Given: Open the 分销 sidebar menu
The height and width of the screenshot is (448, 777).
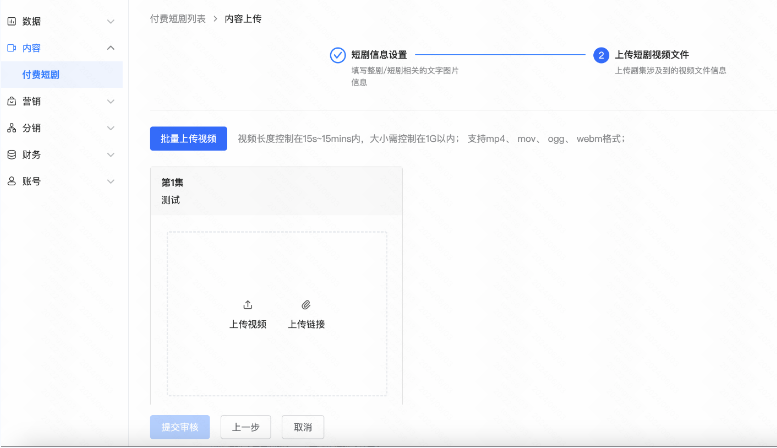Looking at the screenshot, I should pyautogui.click(x=61, y=128).
